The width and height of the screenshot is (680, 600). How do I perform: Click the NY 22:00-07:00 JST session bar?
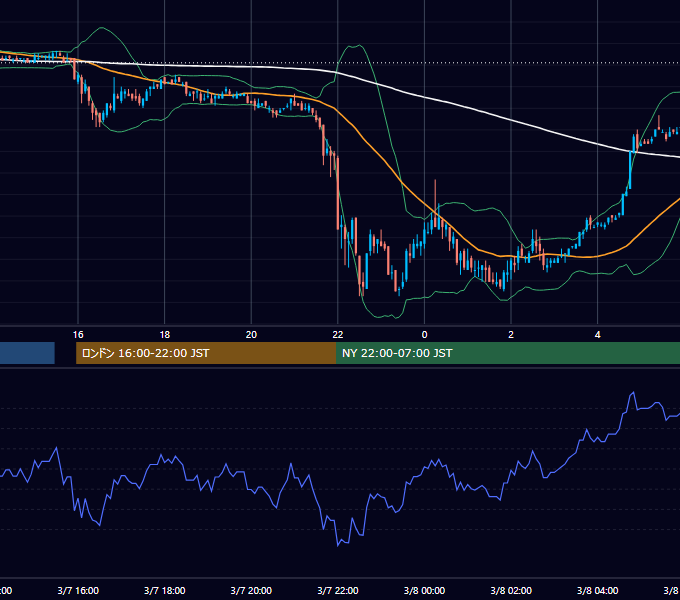(508, 353)
